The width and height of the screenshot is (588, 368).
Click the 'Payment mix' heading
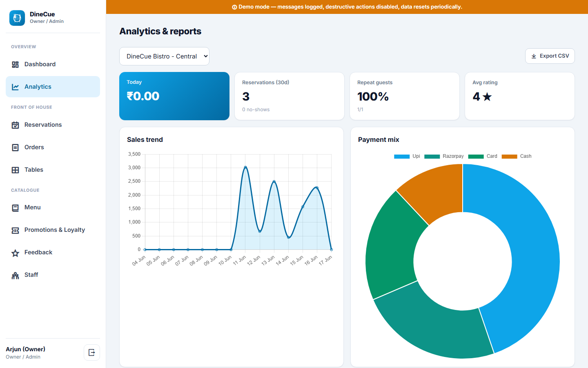(379, 139)
